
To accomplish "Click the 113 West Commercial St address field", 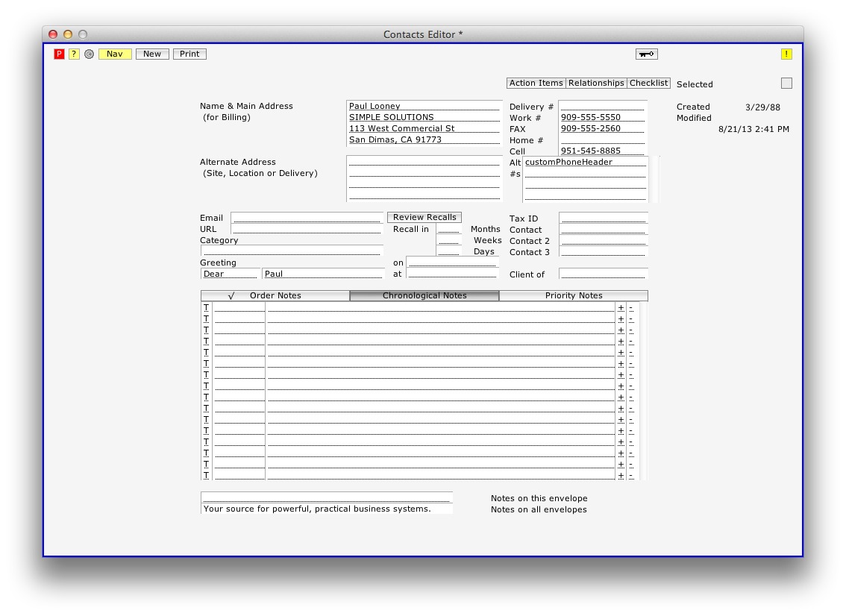I will point(424,128).
